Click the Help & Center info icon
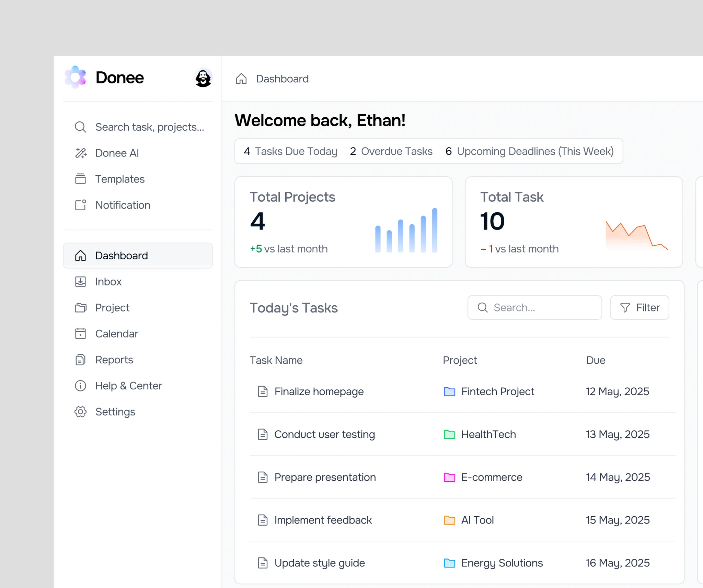 click(80, 386)
